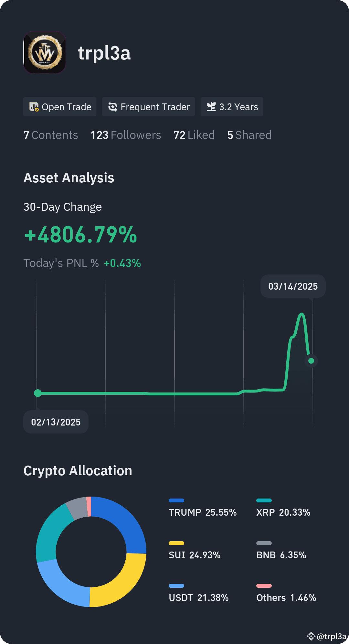The width and height of the screenshot is (349, 644).
Task: Click the SUI yellow legend swatch
Action: click(176, 543)
